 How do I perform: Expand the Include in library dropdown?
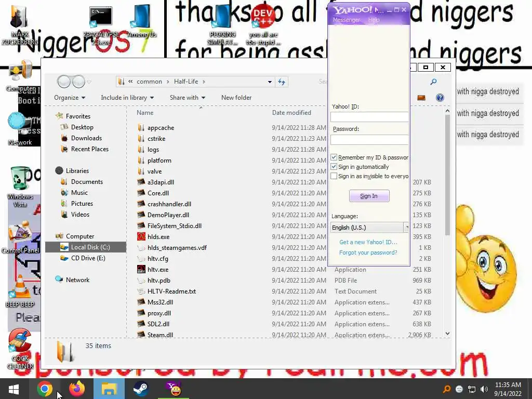[x=127, y=98]
